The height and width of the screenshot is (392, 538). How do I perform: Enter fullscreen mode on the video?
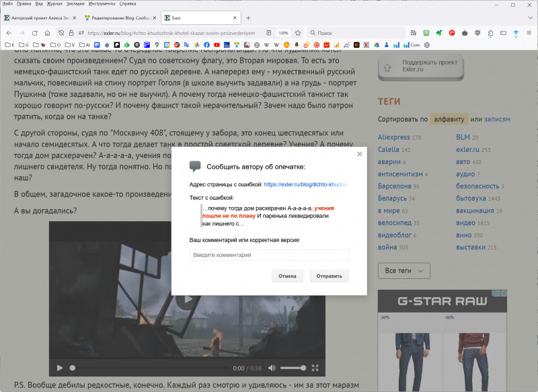315,368
